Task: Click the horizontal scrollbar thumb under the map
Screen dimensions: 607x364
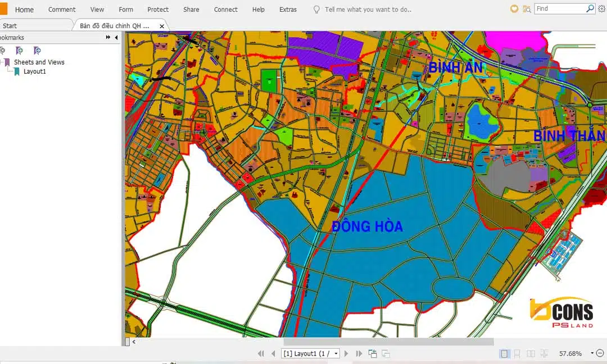Action: click(x=388, y=342)
